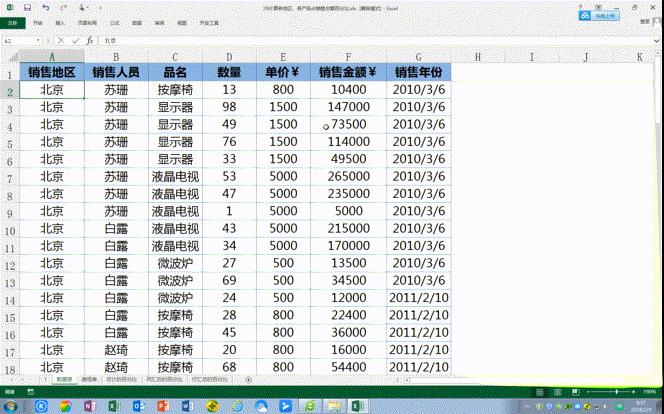Open Word from the taskbar
The width and height of the screenshot is (664, 414).
pos(188,406)
